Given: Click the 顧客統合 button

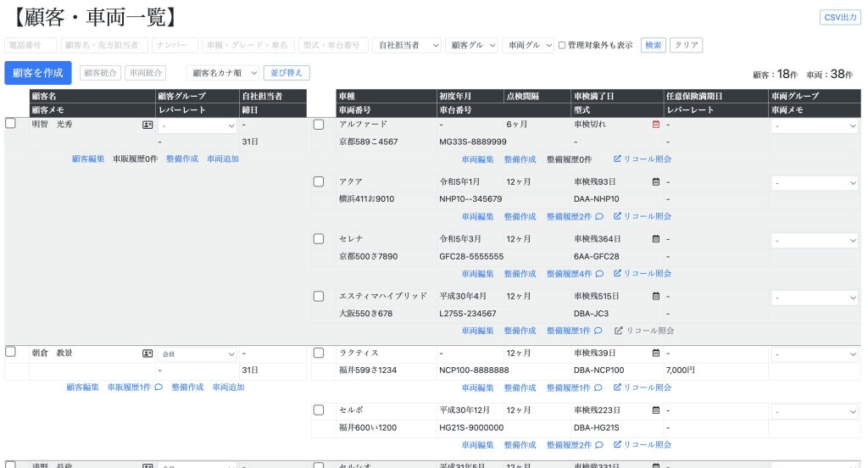Looking at the screenshot, I should [x=100, y=73].
